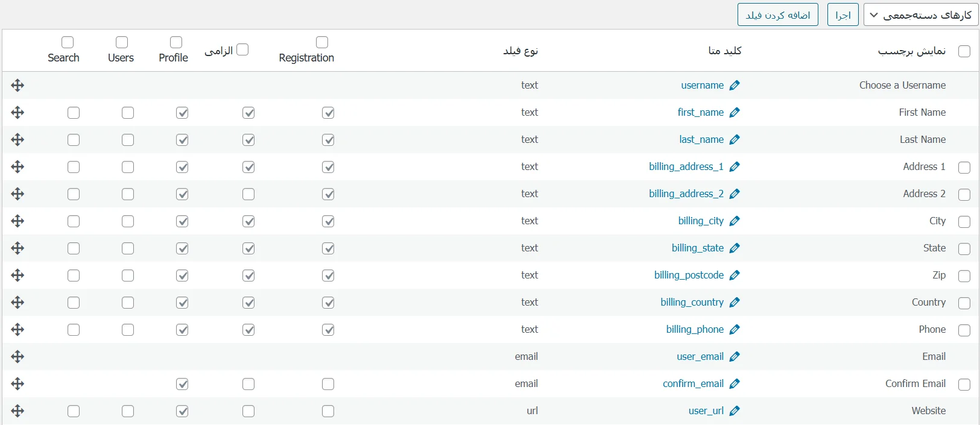Click the pencil icon beside billing_state
The image size is (980, 425).
[x=735, y=248]
